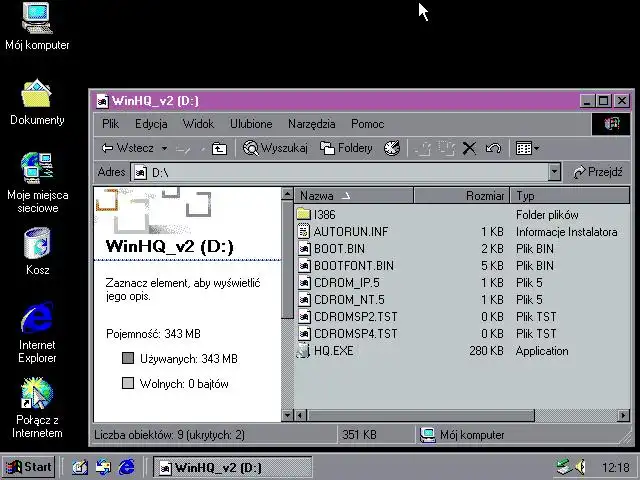640x480 pixels.
Task: Launch Outlook Express from quick launch
Action: point(103,467)
